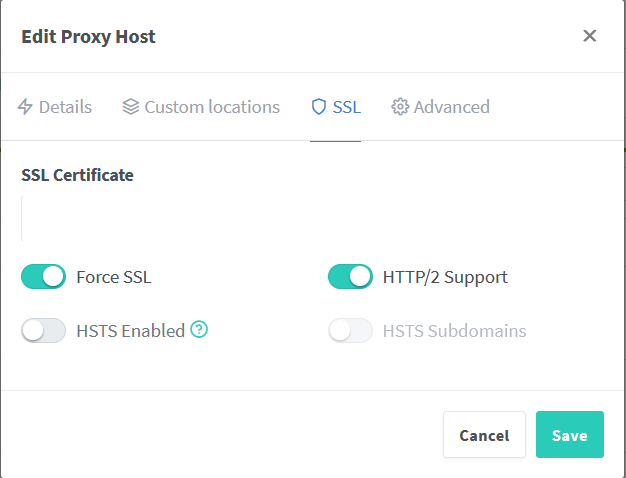
Task: Click the lightning bolt icon beside Details
Action: tap(26, 107)
